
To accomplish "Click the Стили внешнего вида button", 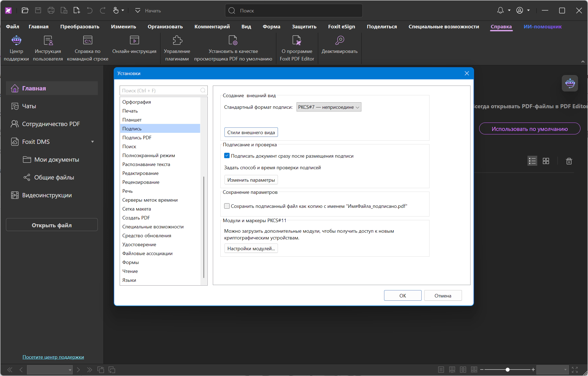I will click(251, 132).
